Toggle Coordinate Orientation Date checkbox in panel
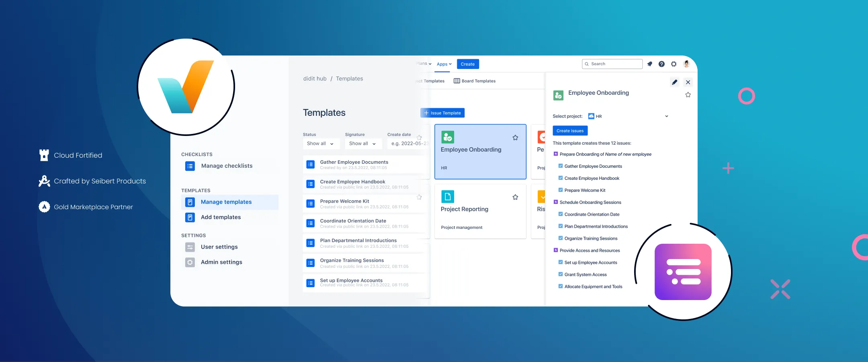 (x=561, y=214)
